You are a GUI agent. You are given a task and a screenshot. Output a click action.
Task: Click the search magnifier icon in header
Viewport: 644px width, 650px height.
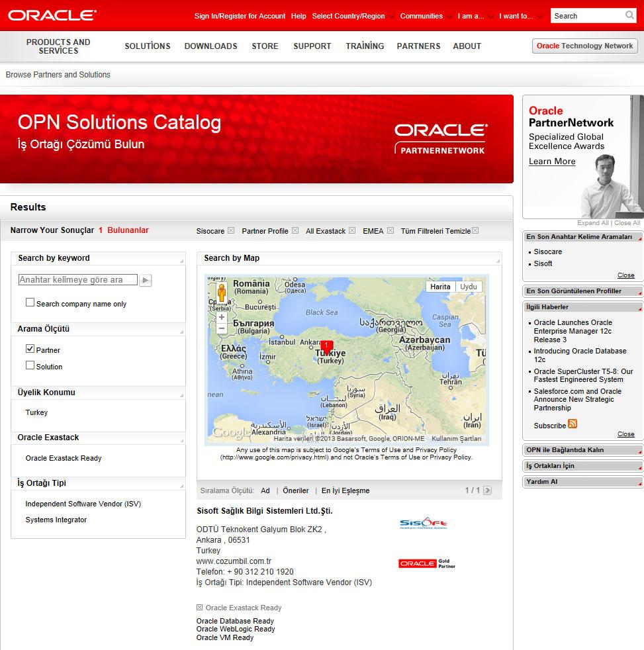629,15
